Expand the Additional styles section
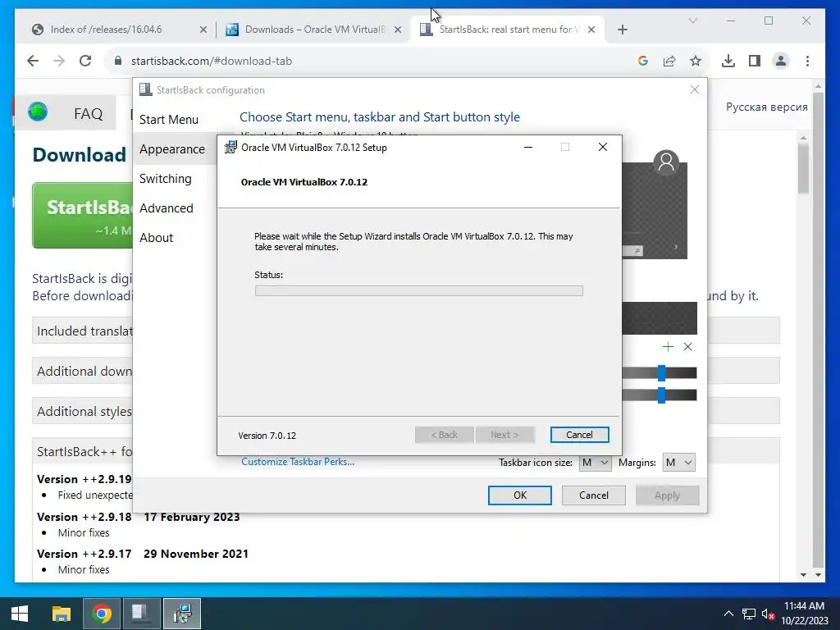840x630 pixels. (83, 411)
